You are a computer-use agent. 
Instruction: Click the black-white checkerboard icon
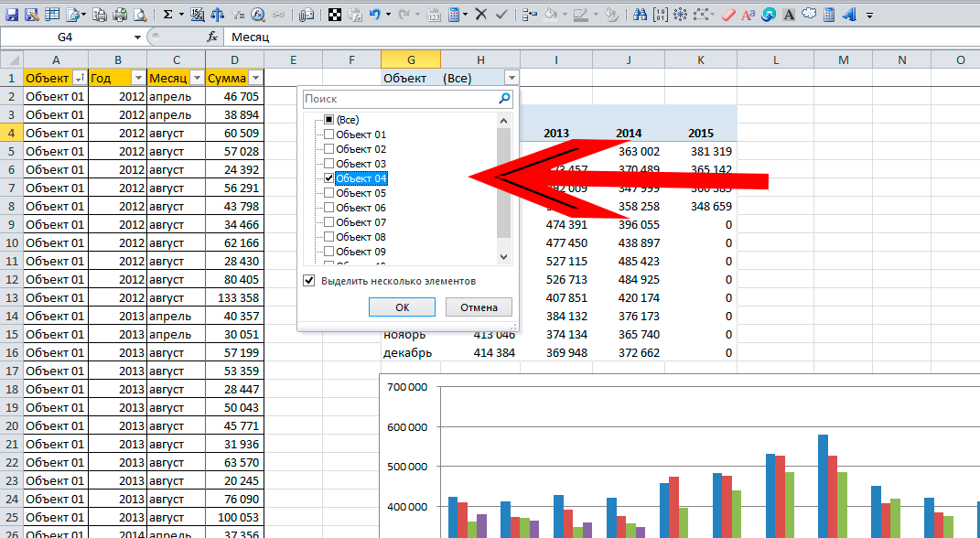[335, 14]
